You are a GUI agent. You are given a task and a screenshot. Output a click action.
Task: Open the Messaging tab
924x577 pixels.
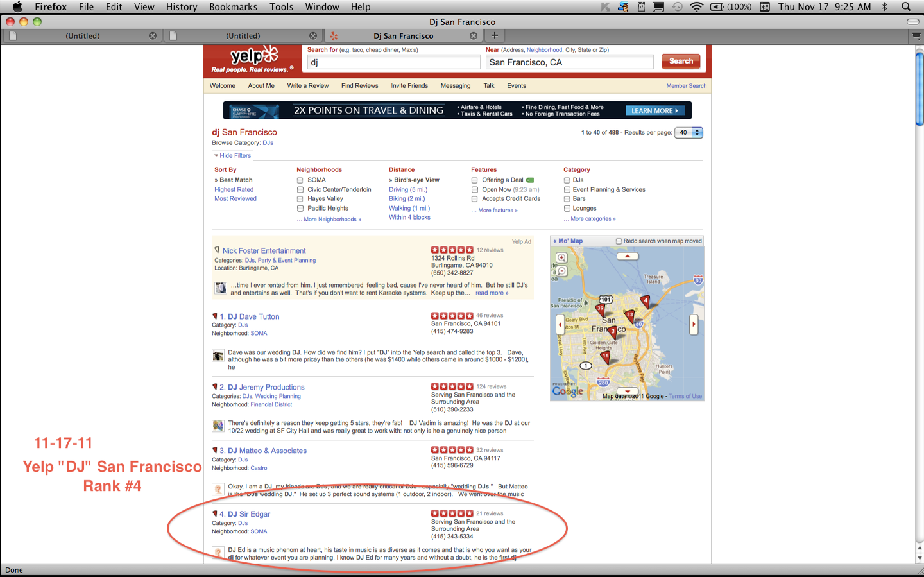[x=456, y=86]
